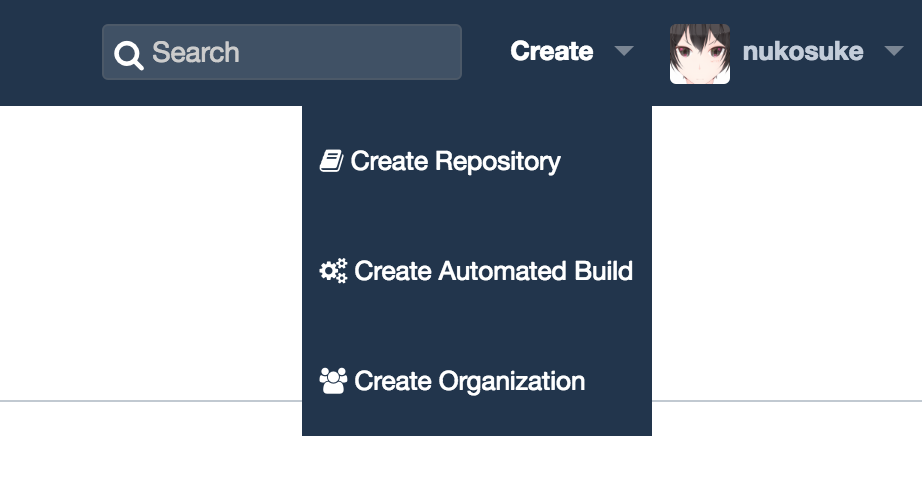Click the gears icon for Automated Build
Image resolution: width=922 pixels, height=486 pixels.
click(x=333, y=271)
